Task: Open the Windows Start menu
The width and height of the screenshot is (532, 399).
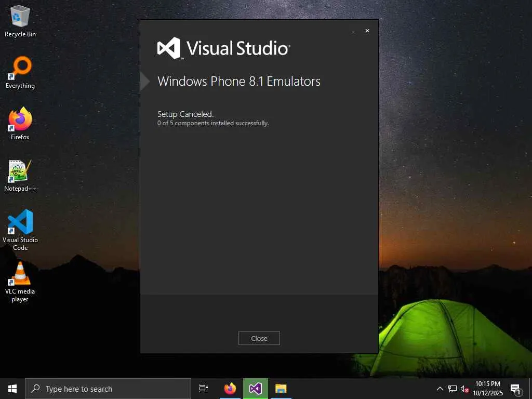Action: [x=12, y=389]
